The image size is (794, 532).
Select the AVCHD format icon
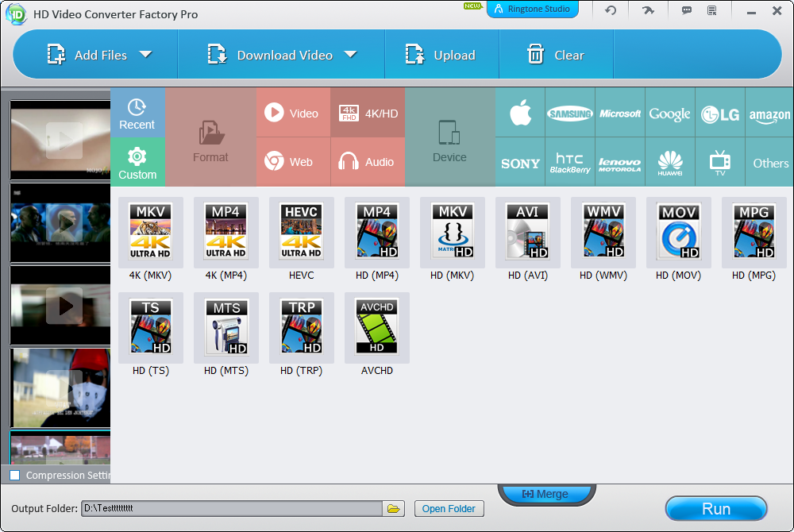[376, 327]
